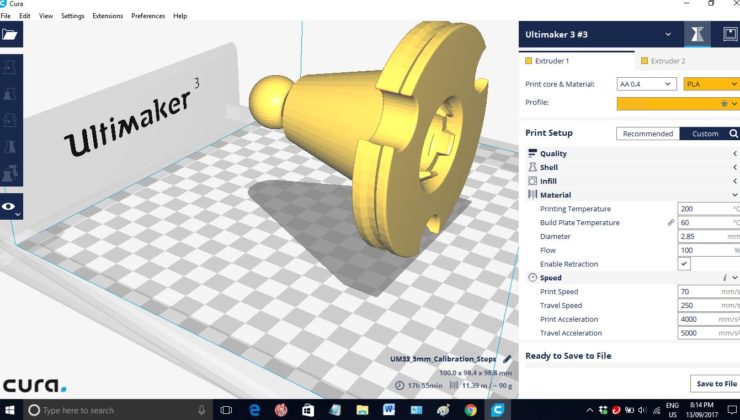
Task: Click the link icon beside Build Plate Temperature
Action: (671, 222)
